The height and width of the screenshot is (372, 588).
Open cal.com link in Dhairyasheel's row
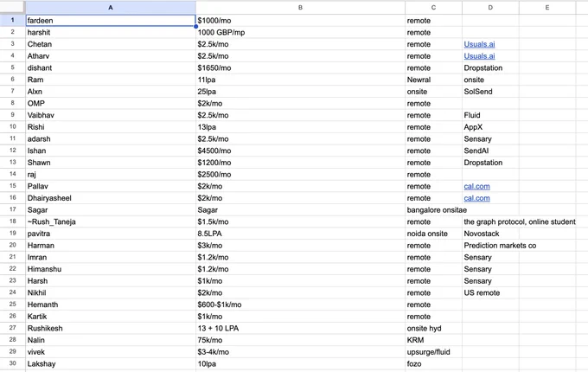476,198
